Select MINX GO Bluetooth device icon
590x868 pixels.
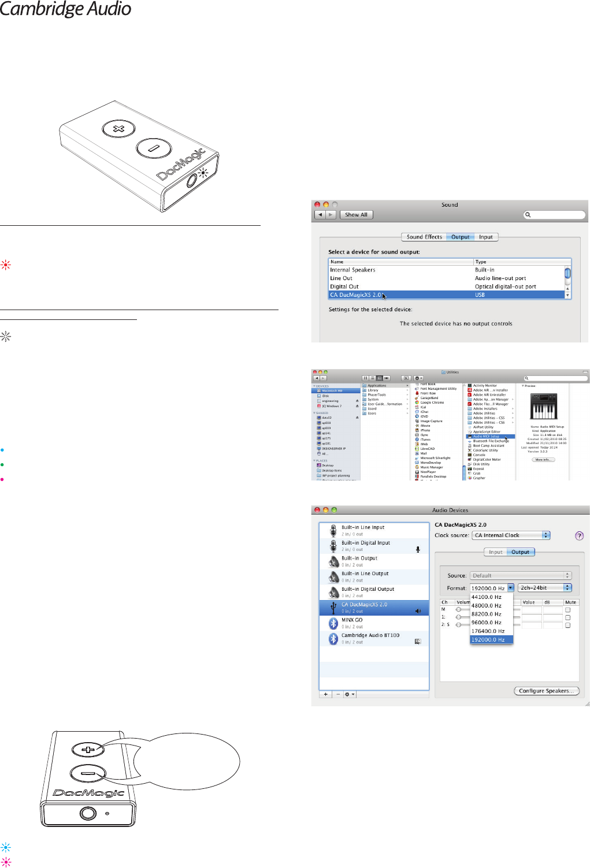pyautogui.click(x=333, y=623)
